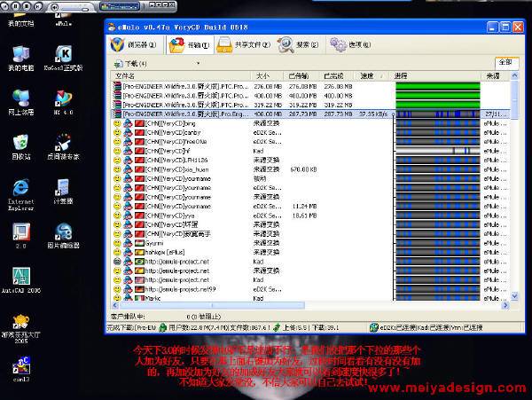Select source [CHN][VeryCD]canby
The image size is (532, 400).
click(311, 132)
